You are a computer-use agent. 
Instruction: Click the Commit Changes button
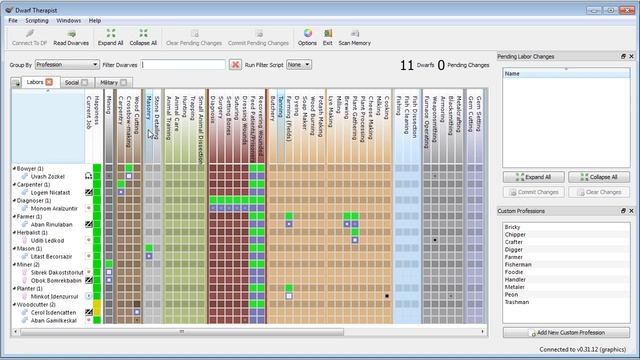click(533, 192)
